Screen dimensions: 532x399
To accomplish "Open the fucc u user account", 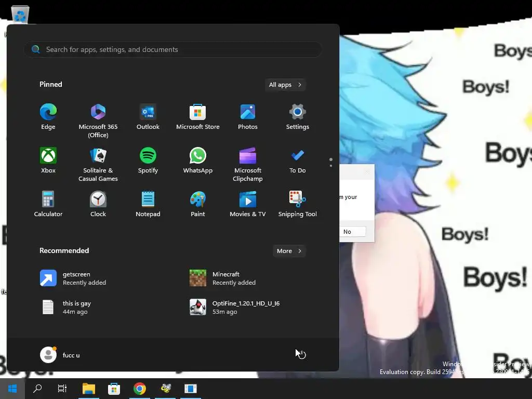I will coord(60,355).
